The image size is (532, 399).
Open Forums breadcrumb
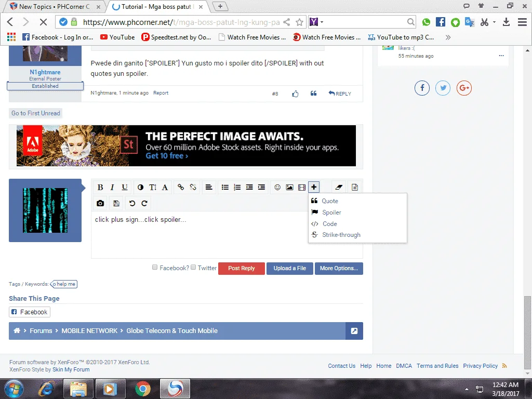pos(41,331)
